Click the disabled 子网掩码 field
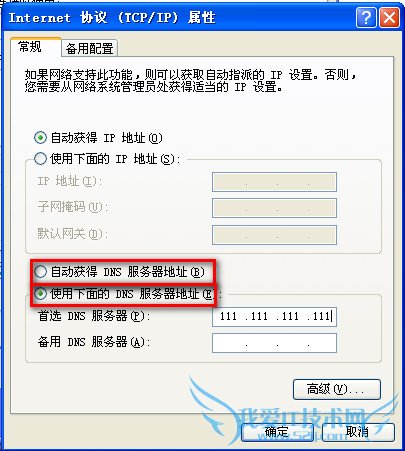This screenshot has height=451, width=405. (274, 208)
